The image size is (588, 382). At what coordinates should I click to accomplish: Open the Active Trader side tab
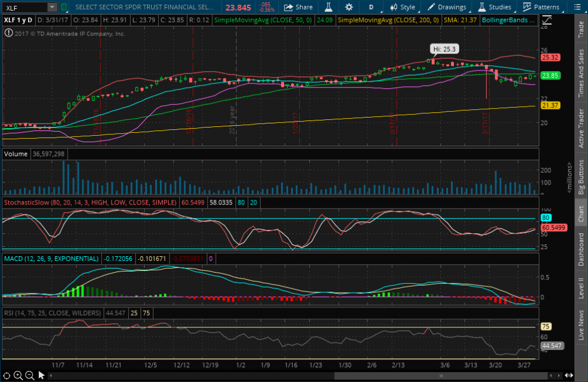click(x=581, y=128)
